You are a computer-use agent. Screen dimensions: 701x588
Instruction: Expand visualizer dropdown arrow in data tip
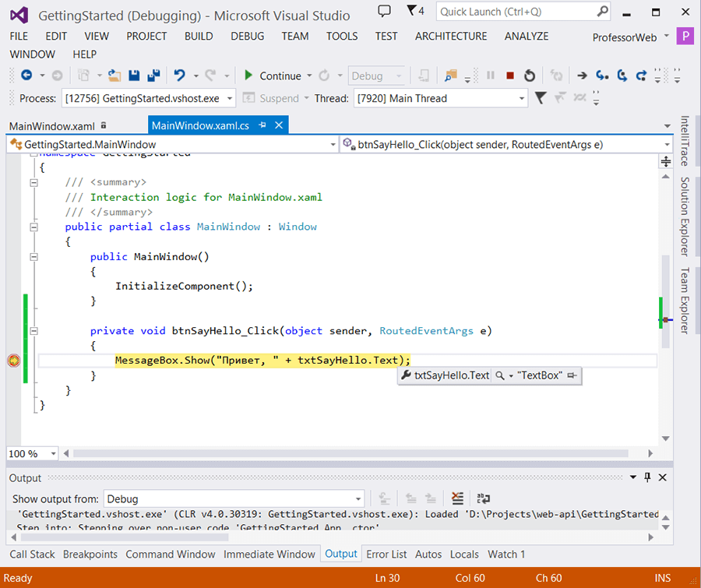(x=511, y=376)
